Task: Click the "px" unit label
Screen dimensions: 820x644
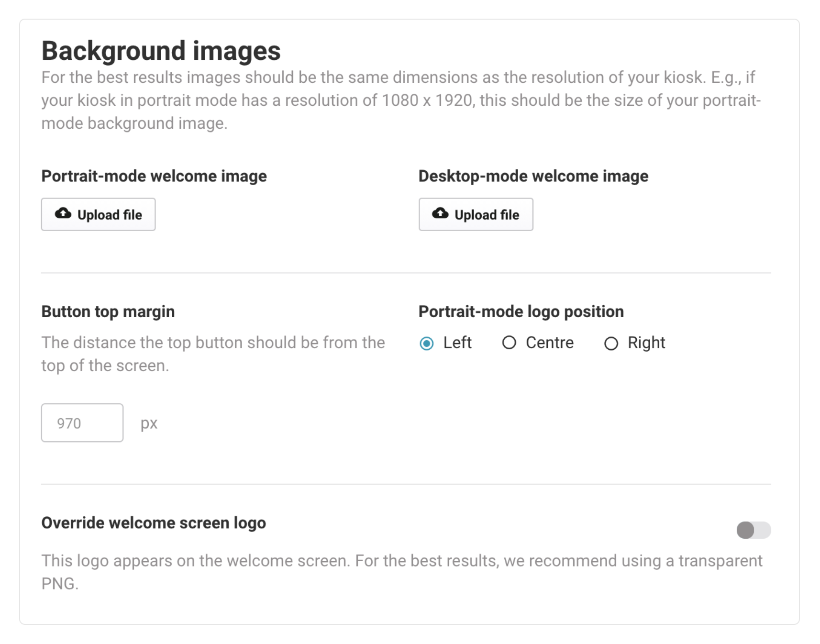Action: pyautogui.click(x=149, y=423)
